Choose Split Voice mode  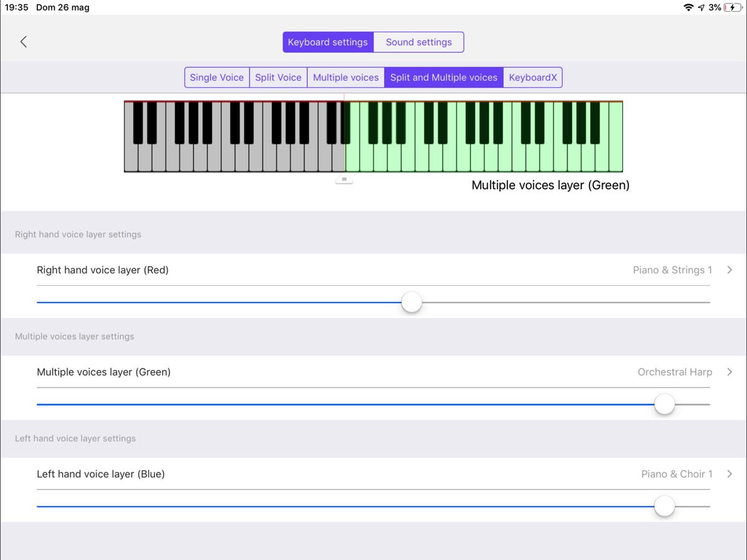[278, 78]
